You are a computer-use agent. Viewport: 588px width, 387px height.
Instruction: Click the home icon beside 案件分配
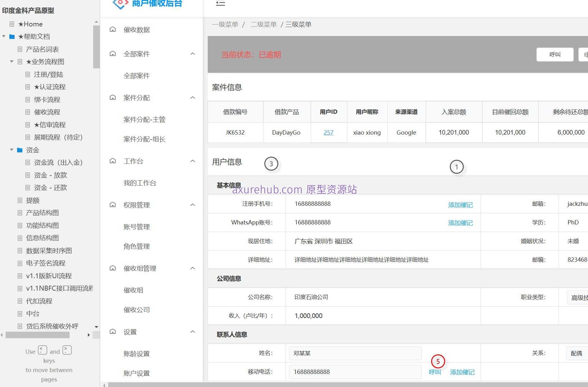point(112,98)
